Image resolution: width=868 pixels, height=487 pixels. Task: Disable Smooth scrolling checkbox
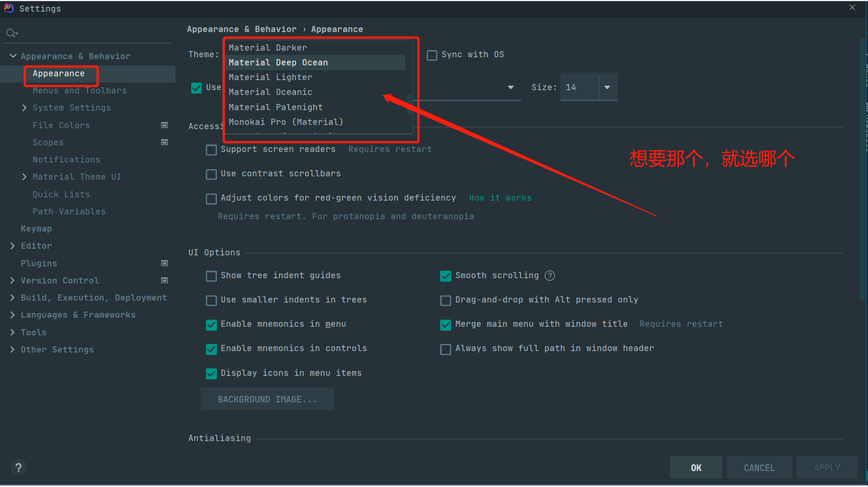pos(445,276)
